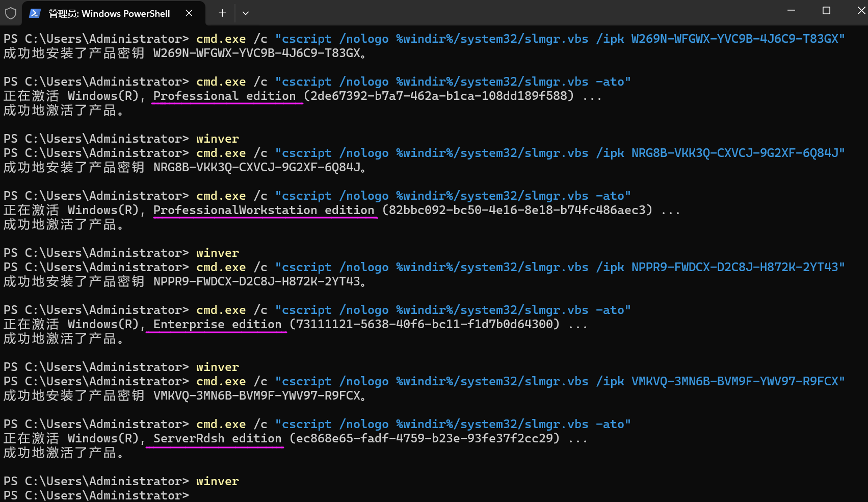Click the "winver" command after the Professional activation
The height and width of the screenshot is (502, 868).
tap(218, 139)
